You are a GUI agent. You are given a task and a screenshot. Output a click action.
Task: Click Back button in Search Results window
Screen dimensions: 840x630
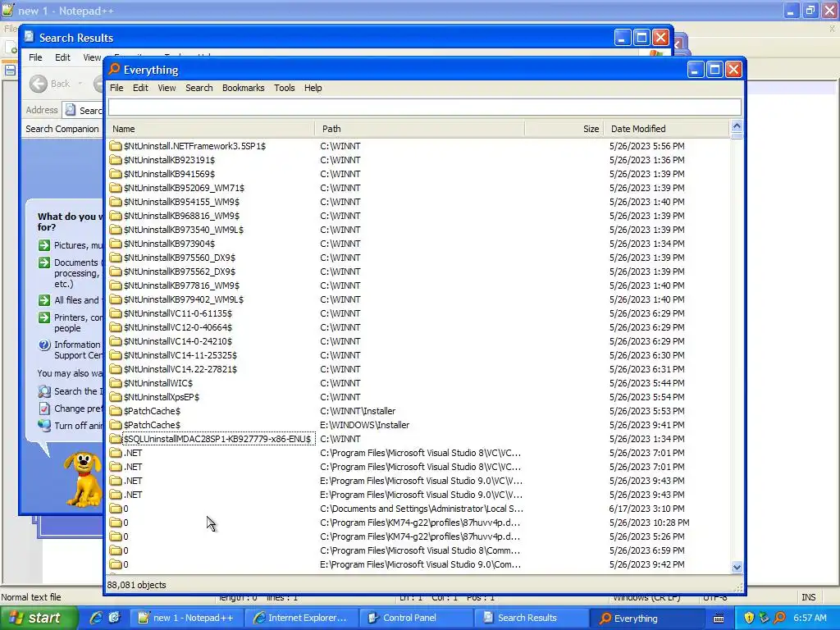50,84
